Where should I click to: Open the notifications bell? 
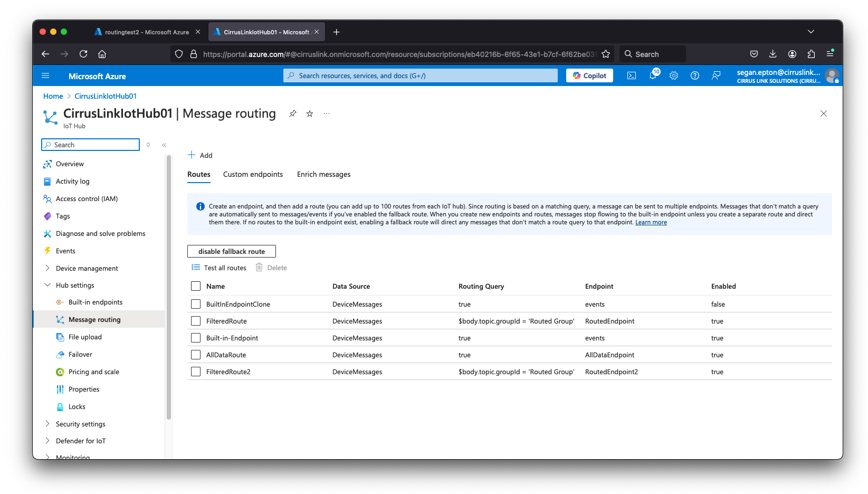pyautogui.click(x=653, y=76)
